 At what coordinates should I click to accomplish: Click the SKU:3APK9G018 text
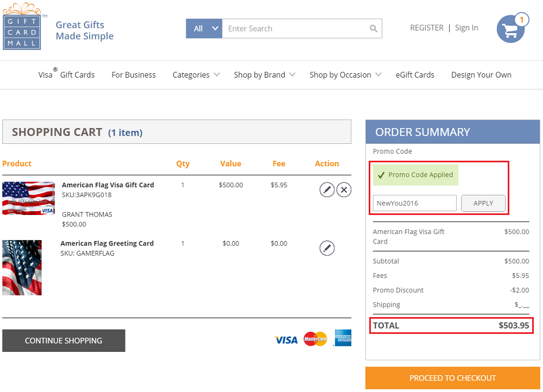click(86, 194)
